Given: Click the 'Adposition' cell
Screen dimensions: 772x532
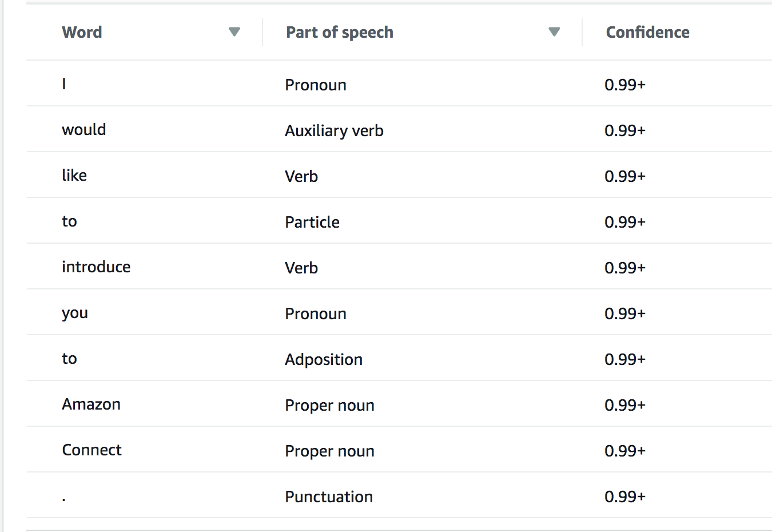Looking at the screenshot, I should click(324, 359).
